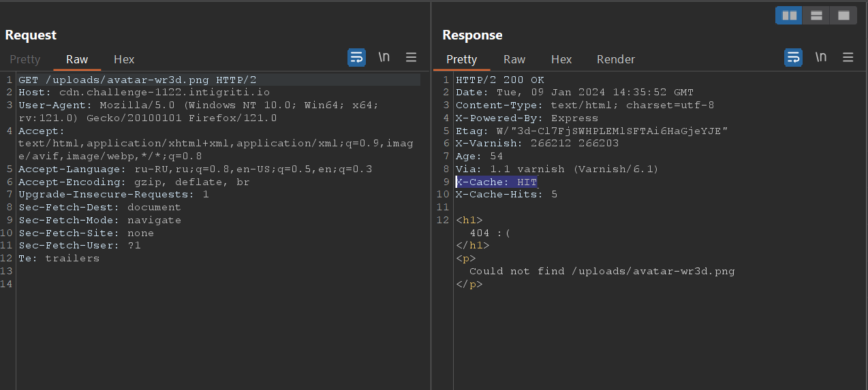Select the Response Pretty tab
This screenshot has width=868, height=390.
coord(461,59)
